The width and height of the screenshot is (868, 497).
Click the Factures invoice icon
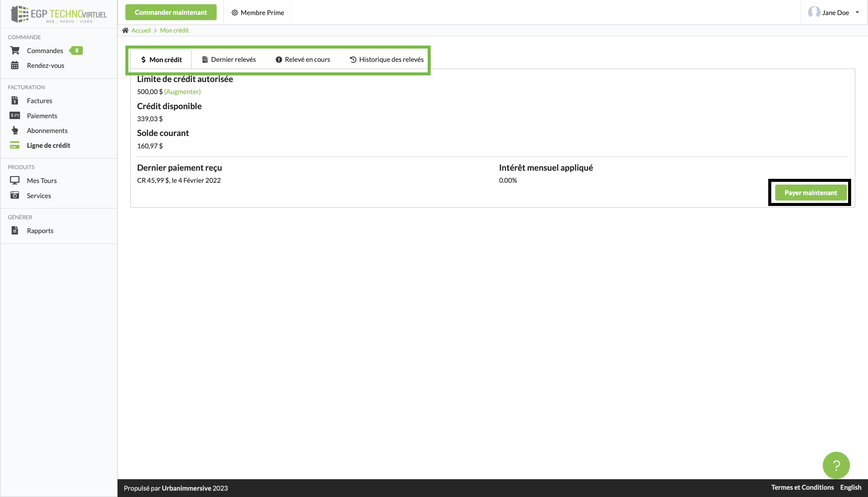[15, 101]
